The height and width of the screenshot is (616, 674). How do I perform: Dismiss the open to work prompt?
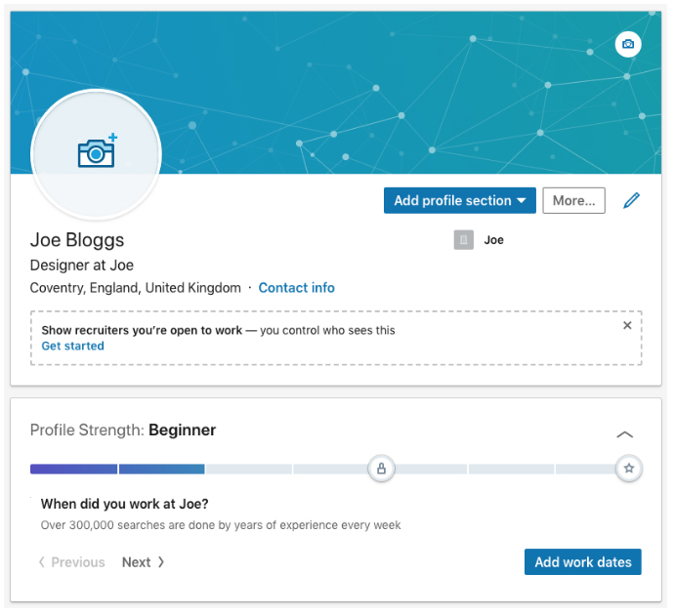point(627,325)
